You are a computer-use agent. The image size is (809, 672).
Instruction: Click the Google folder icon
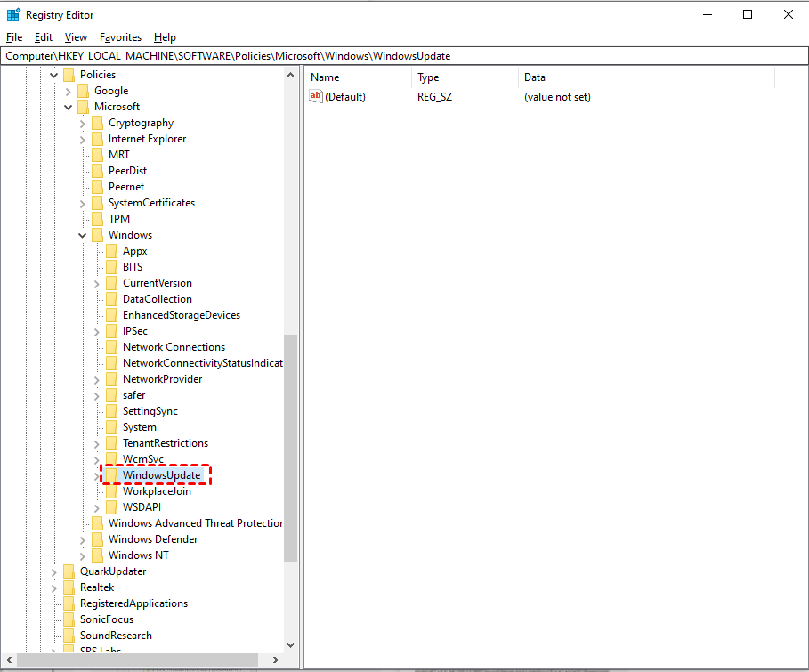[83, 91]
